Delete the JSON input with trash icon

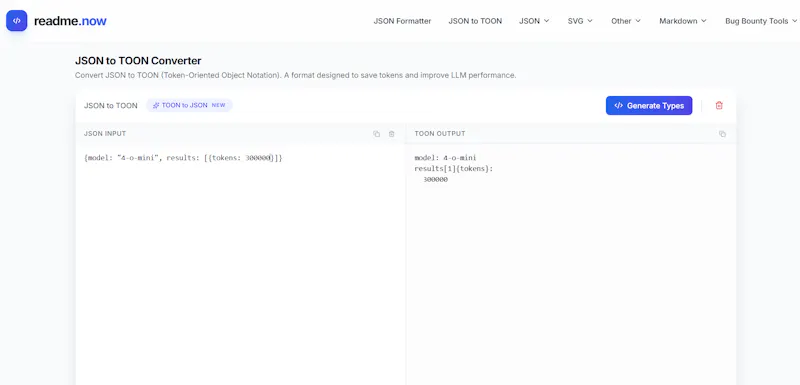(391, 134)
